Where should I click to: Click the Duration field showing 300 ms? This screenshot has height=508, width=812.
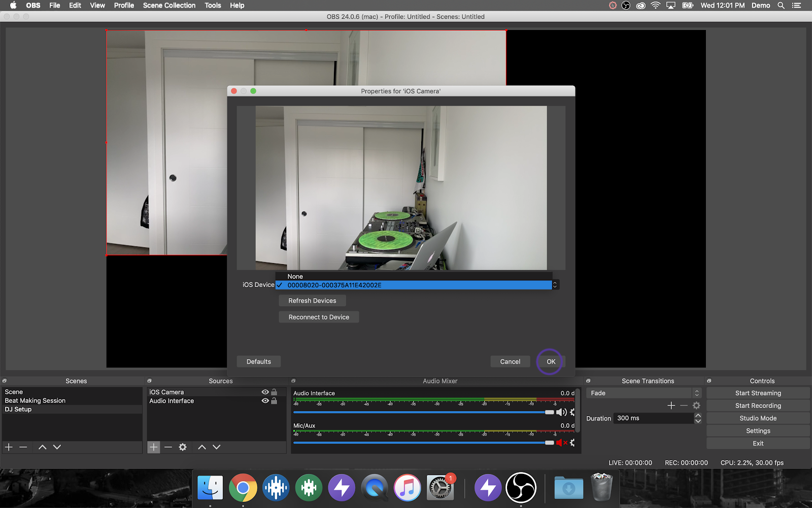(x=654, y=418)
